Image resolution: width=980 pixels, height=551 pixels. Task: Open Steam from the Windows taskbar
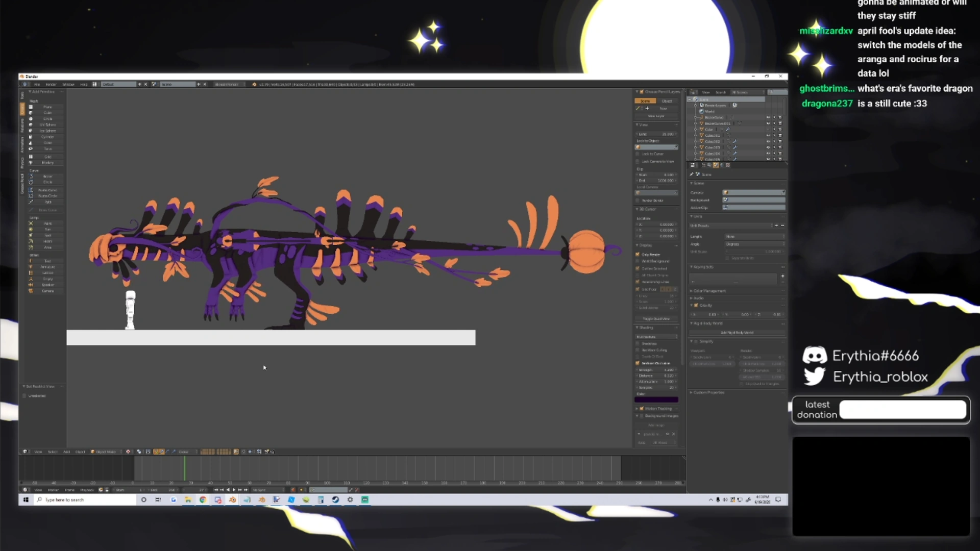335,500
